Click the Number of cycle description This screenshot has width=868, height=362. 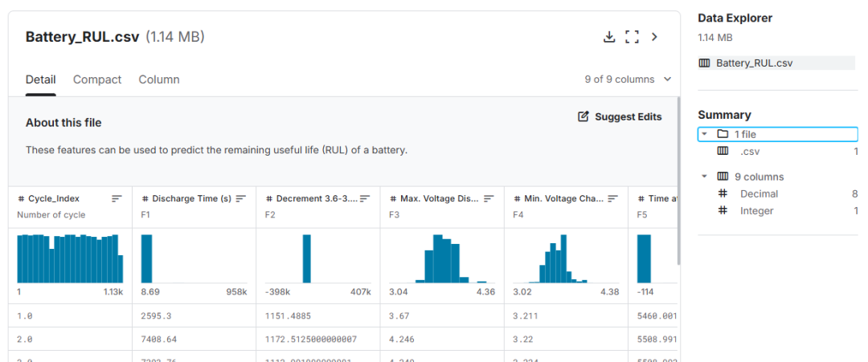click(x=51, y=215)
